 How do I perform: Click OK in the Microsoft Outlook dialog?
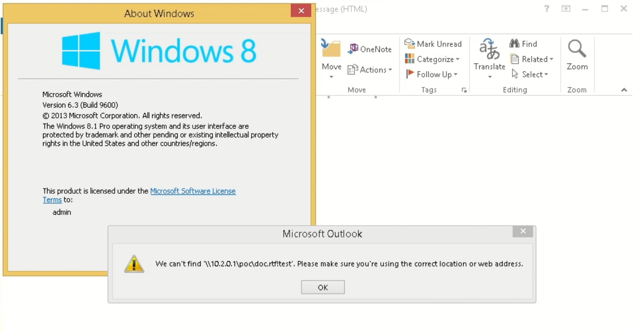323,287
